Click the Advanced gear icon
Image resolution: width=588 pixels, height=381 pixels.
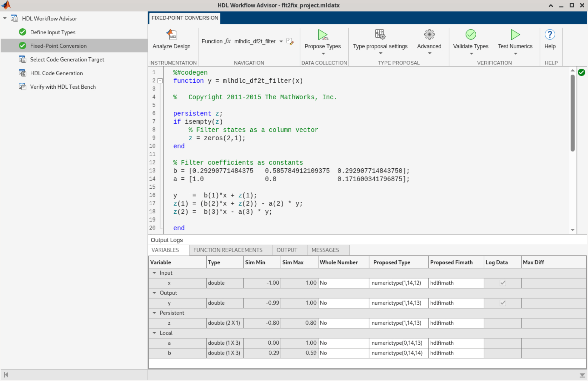pos(429,34)
